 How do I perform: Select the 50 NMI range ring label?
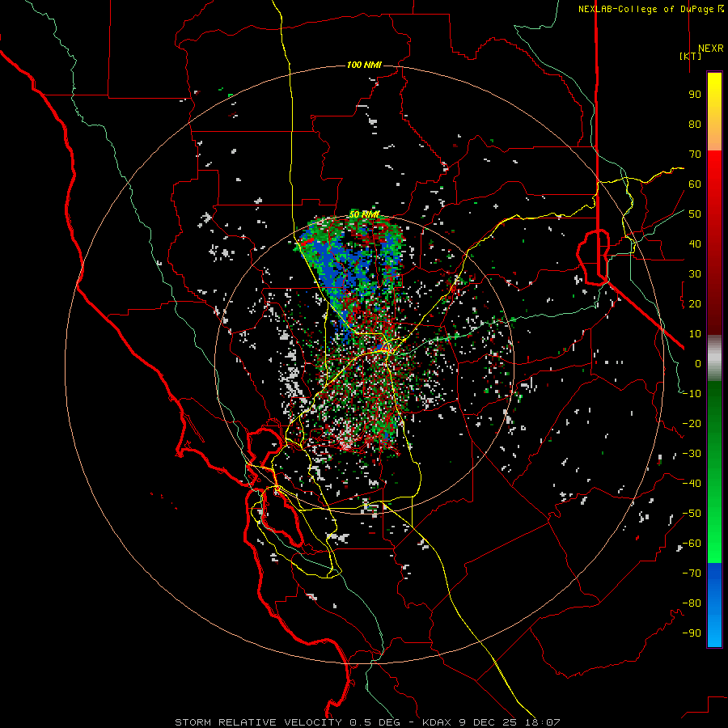click(x=364, y=214)
